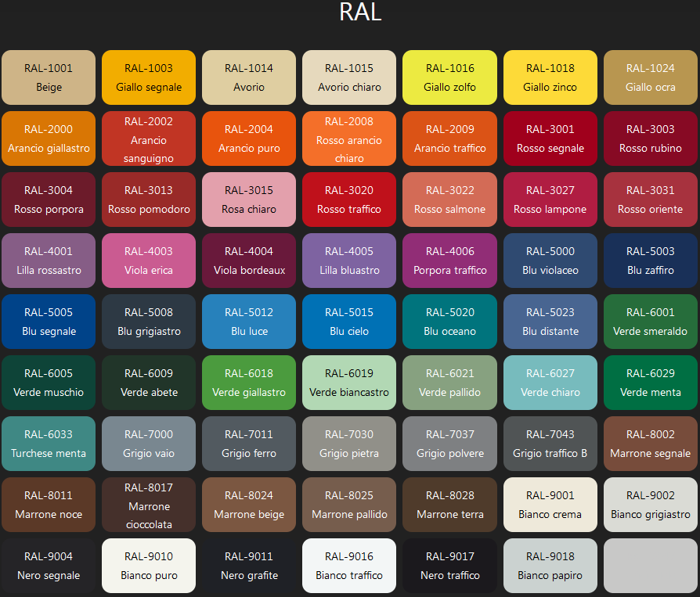Image resolution: width=700 pixels, height=597 pixels.
Task: Pick RAL-8017 Marrone cioccolata swatch
Action: pos(149,505)
